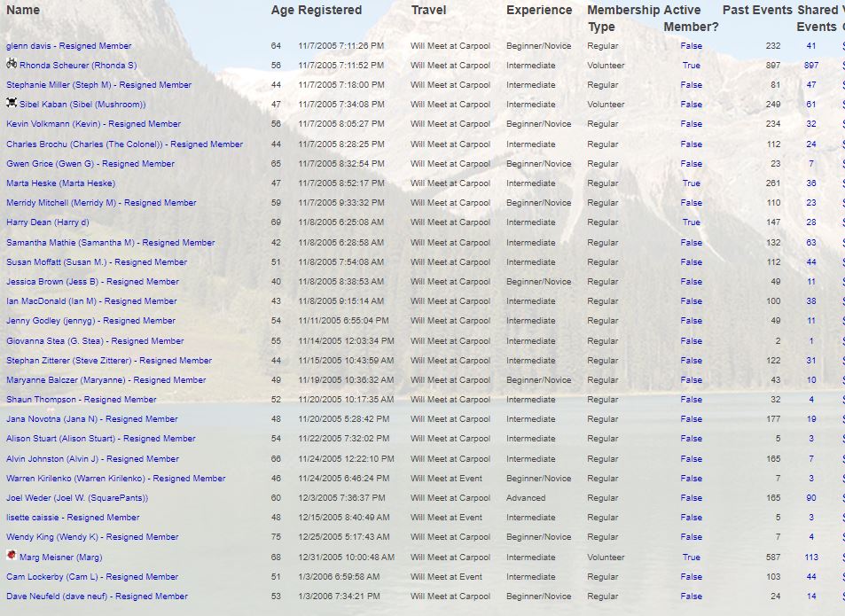Click the True status for Rhonda Scheurer
This screenshot has height=616, width=845.
692,66
